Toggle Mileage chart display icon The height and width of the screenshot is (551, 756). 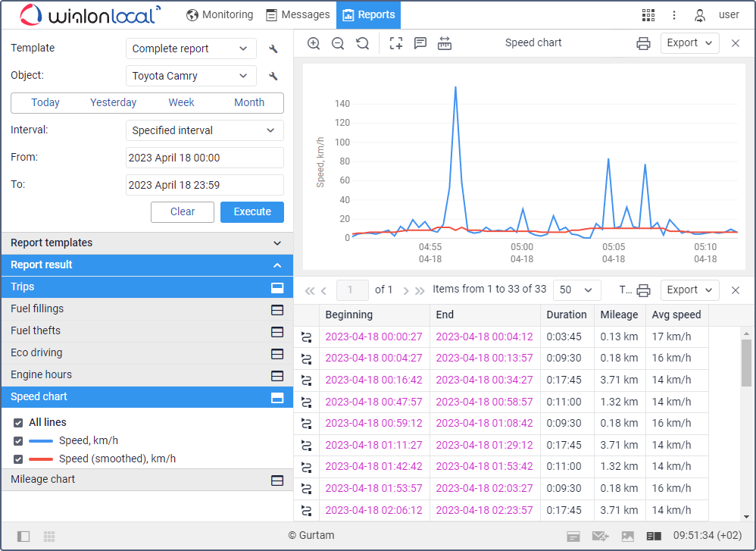pos(277,481)
